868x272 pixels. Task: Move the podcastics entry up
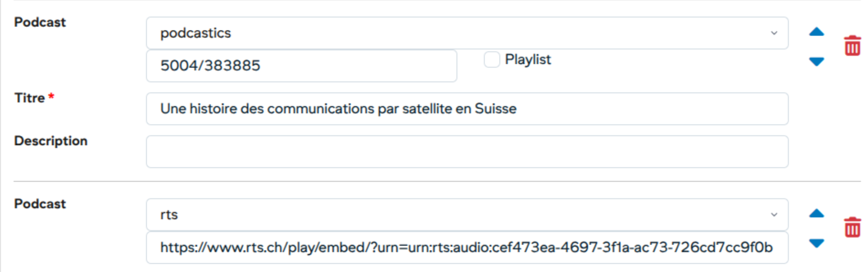(816, 32)
